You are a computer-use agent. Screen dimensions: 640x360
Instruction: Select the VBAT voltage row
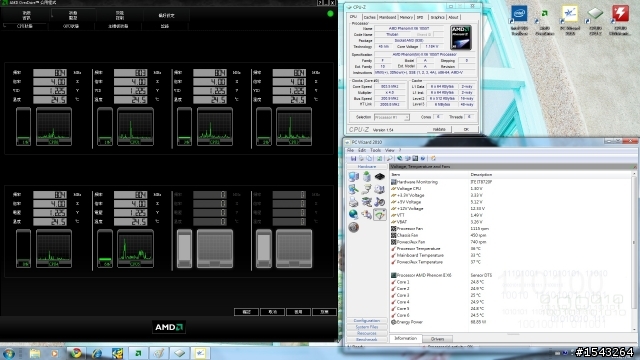[x=511, y=222]
